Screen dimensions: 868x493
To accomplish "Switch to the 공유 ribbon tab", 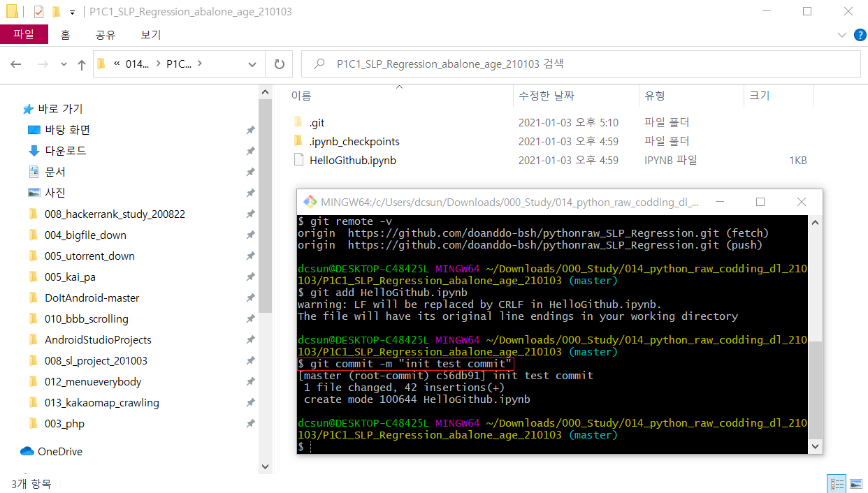I will coord(106,34).
